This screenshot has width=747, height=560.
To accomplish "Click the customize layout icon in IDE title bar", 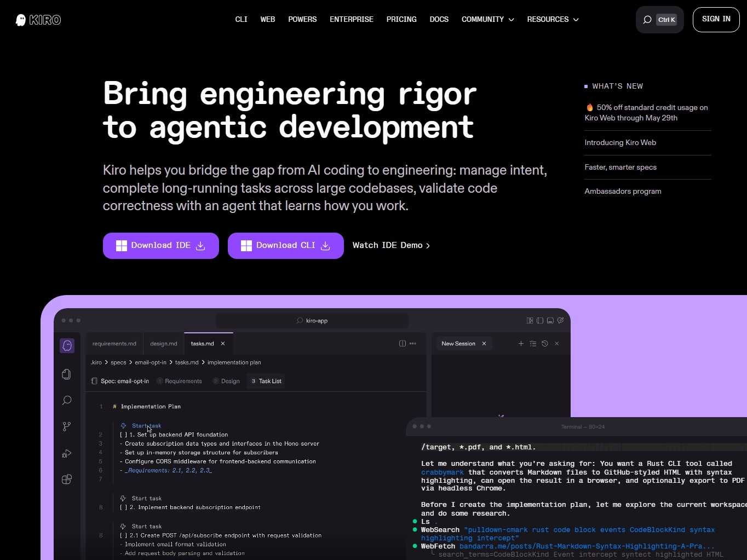I will [530, 321].
